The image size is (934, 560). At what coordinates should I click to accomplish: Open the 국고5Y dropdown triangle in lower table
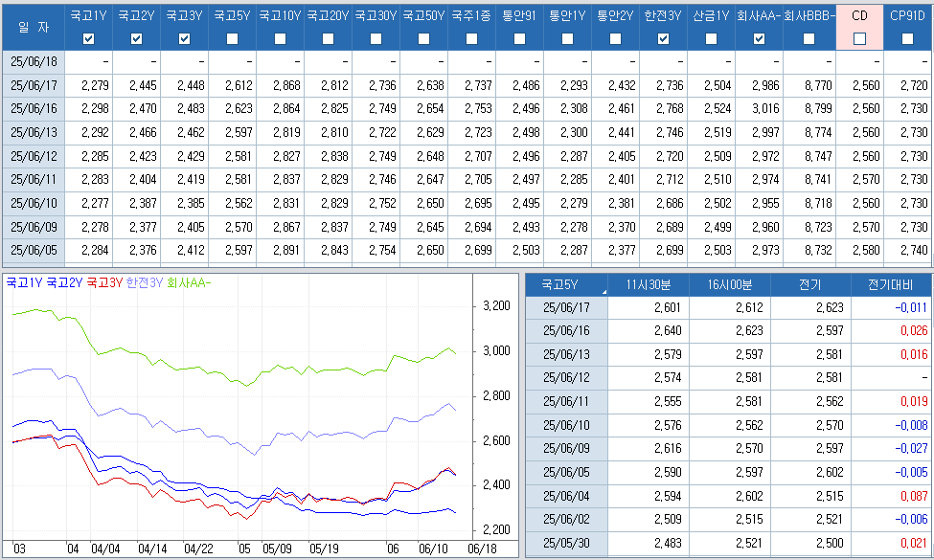pos(604,290)
